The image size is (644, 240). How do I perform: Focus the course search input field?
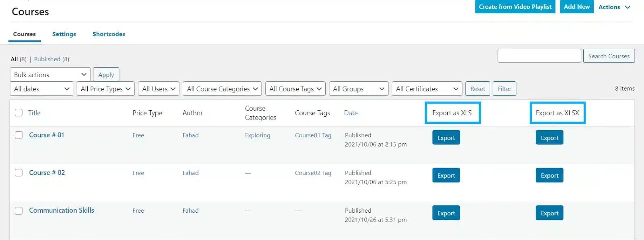pos(539,56)
